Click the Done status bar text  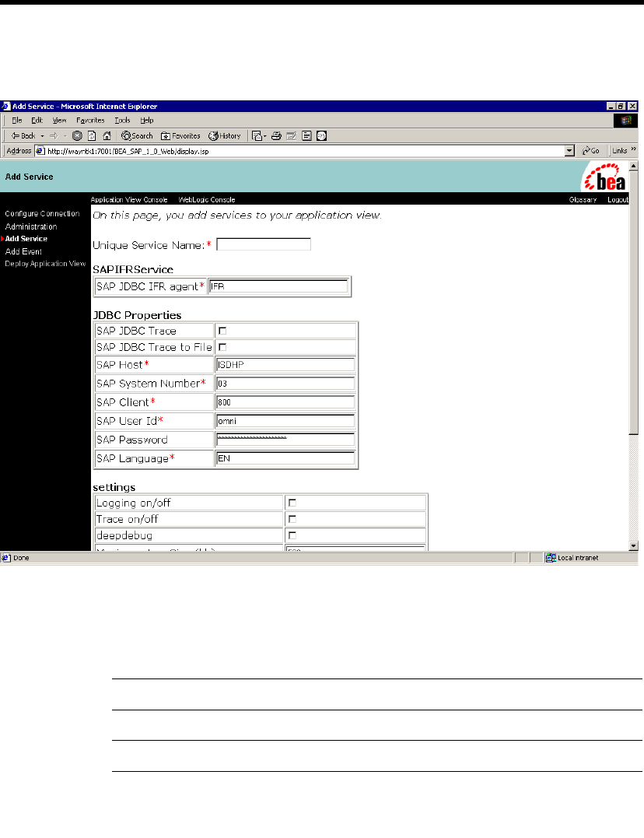(21, 558)
